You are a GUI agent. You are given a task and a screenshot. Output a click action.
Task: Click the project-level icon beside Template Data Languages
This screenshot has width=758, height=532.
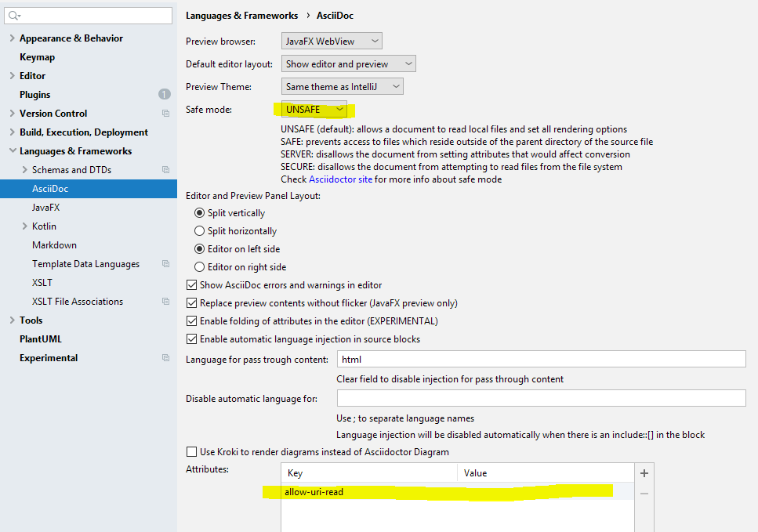166,264
